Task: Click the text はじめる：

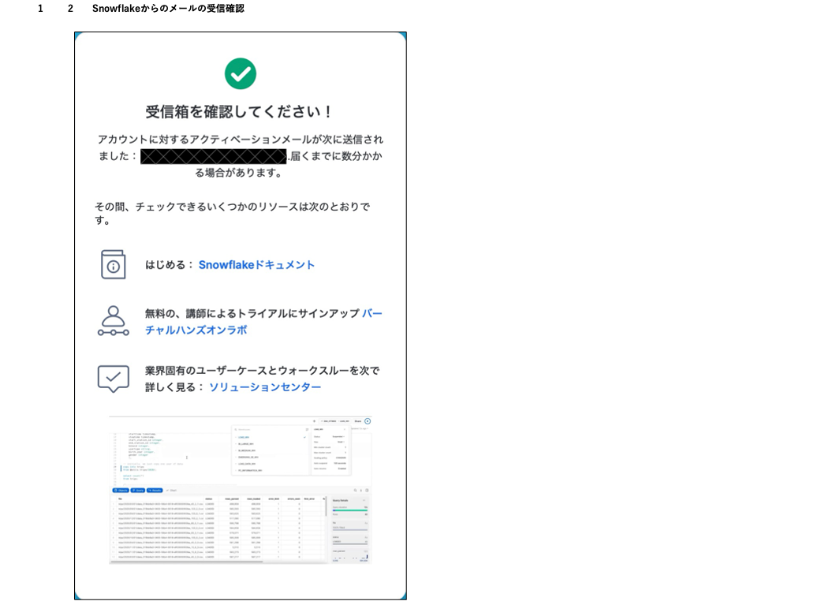Action: click(170, 264)
